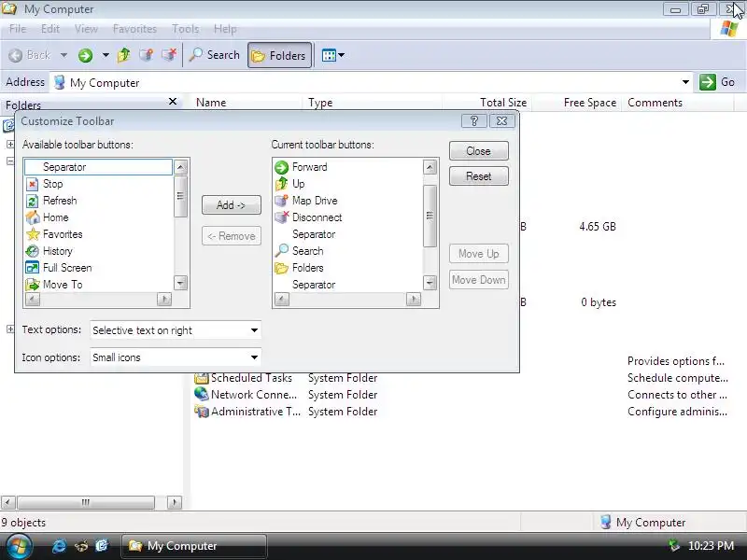This screenshot has height=560, width=747.
Task: Click the Add -> button
Action: 231,205
